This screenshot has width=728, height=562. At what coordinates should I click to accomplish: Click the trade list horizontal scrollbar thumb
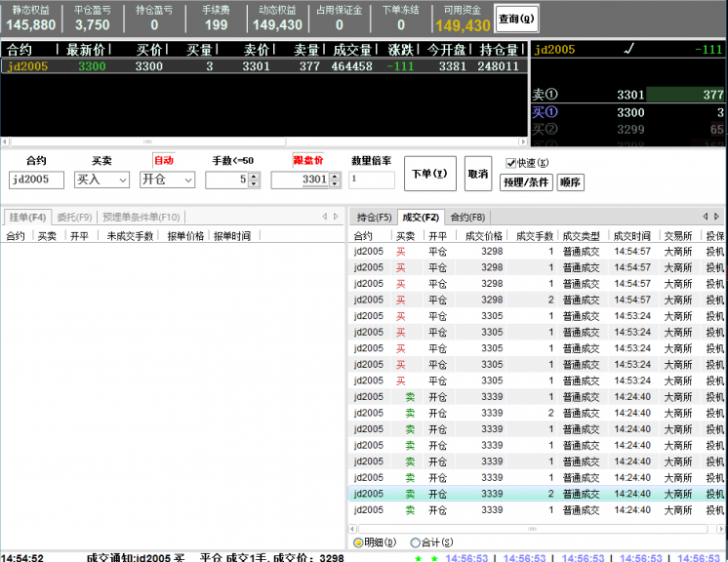(x=533, y=529)
